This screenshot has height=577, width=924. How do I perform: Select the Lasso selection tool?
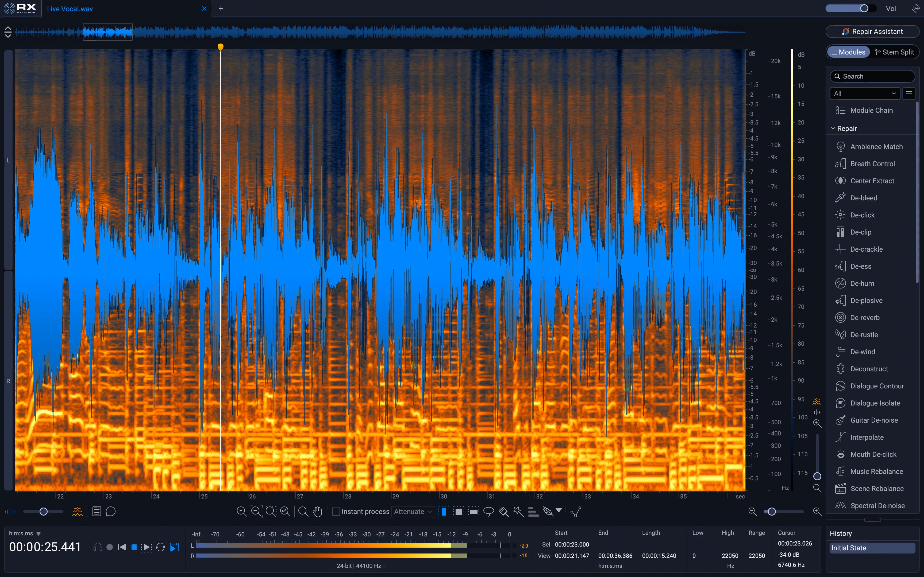[x=489, y=511]
